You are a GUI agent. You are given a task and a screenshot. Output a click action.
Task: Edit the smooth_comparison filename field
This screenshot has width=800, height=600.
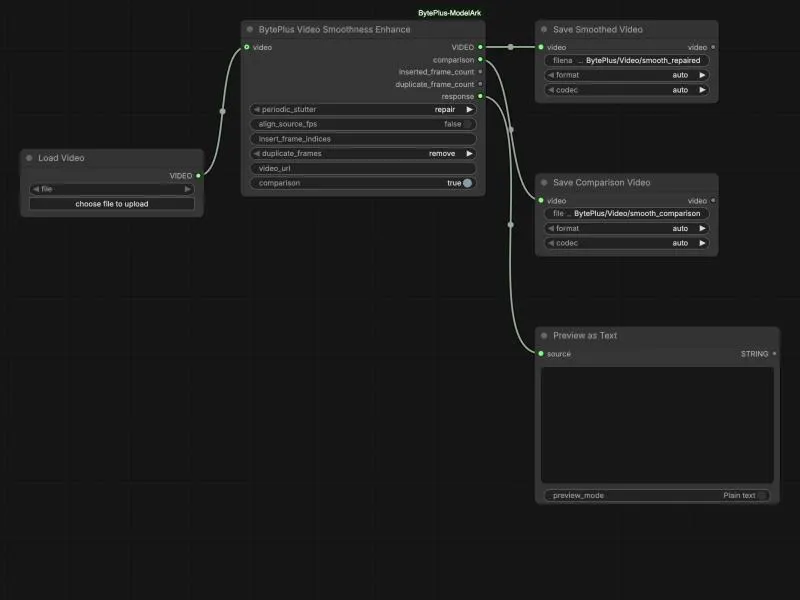(627, 214)
